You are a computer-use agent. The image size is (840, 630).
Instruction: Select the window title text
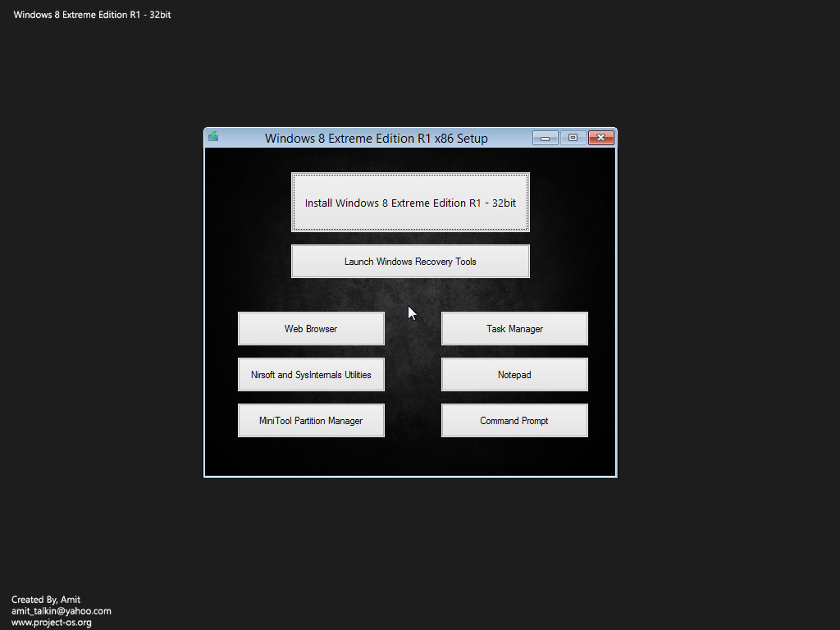(x=377, y=138)
